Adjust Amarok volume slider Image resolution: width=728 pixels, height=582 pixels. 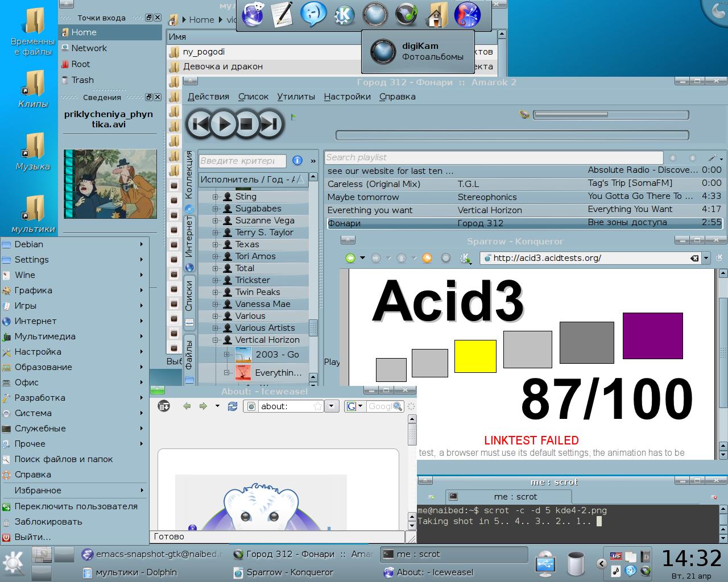(x=610, y=115)
